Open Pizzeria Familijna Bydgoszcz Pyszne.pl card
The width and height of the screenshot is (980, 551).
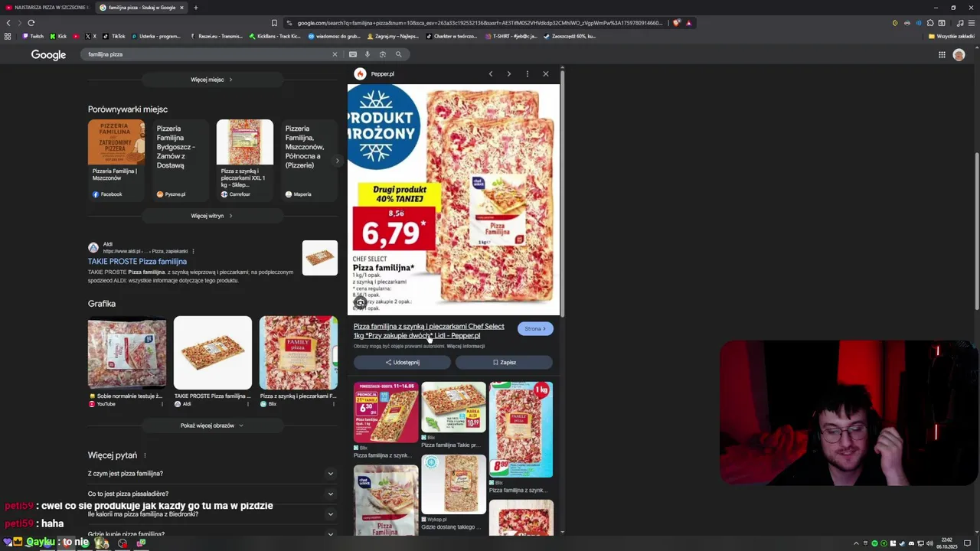180,160
